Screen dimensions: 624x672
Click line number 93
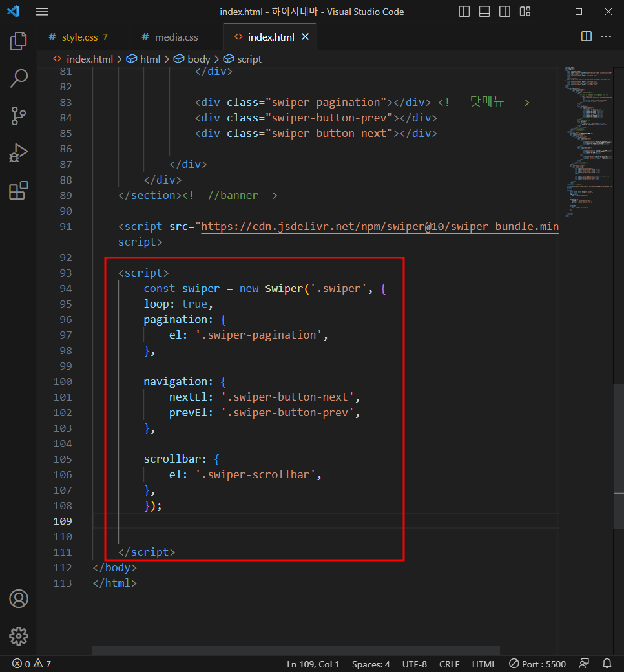(x=66, y=273)
